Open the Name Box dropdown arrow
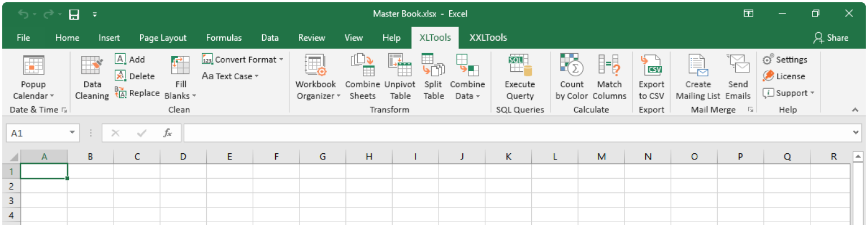The image size is (868, 225). click(72, 133)
